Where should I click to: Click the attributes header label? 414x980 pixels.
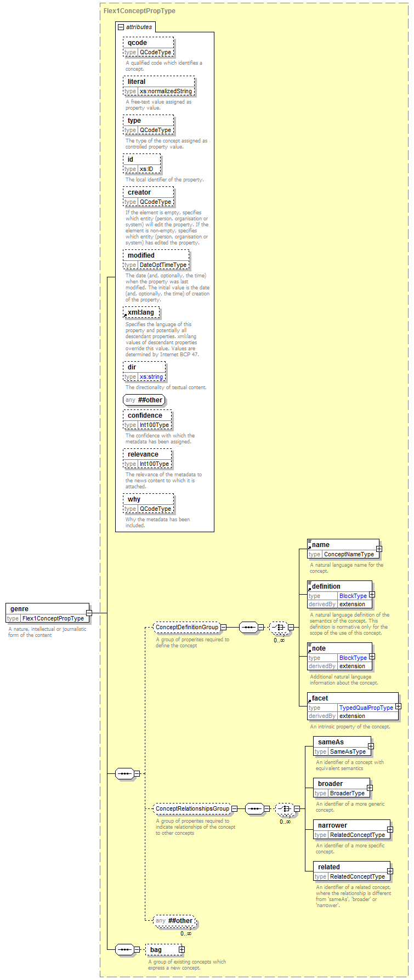coord(139,27)
